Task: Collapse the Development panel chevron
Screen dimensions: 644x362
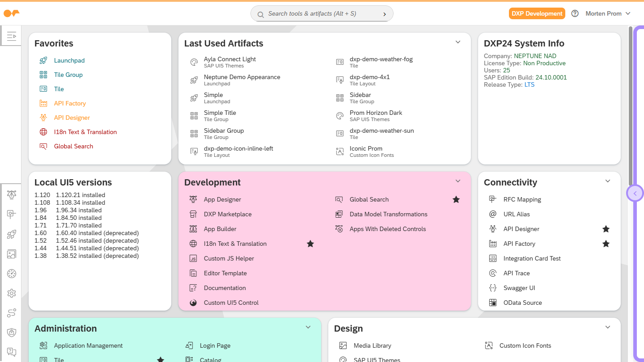Action: 458,181
